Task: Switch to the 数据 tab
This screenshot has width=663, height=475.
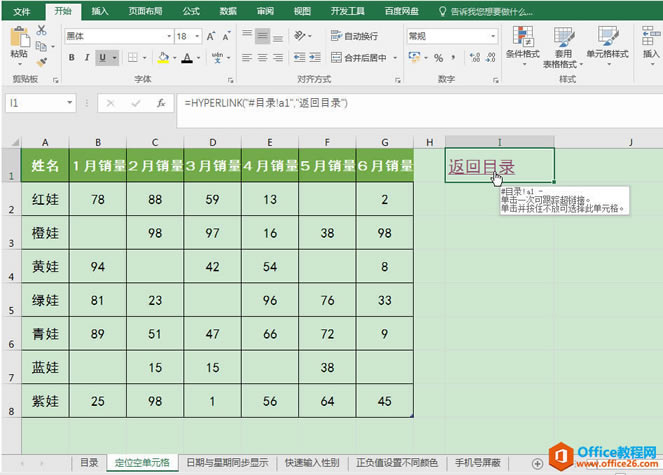Action: pos(228,11)
